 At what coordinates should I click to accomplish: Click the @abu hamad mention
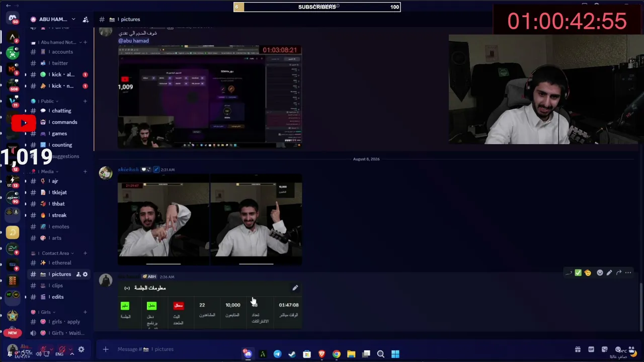(x=133, y=41)
